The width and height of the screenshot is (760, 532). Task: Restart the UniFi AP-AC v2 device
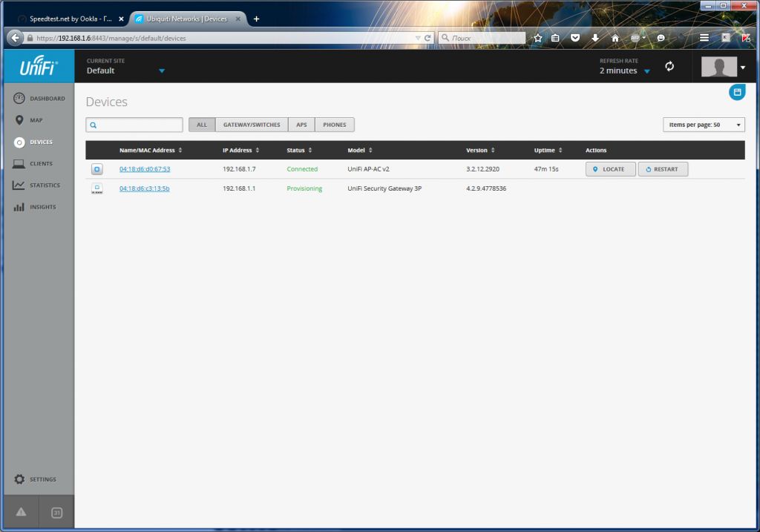(662, 169)
